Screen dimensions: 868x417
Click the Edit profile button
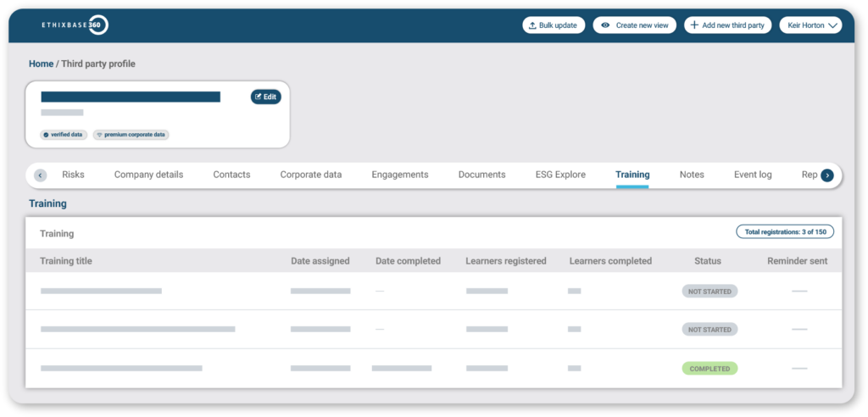point(265,97)
